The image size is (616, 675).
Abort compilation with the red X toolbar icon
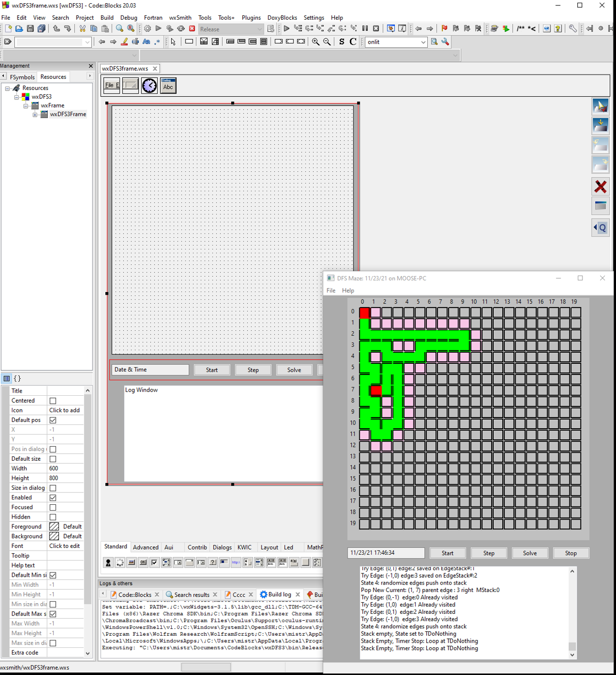pyautogui.click(x=192, y=29)
